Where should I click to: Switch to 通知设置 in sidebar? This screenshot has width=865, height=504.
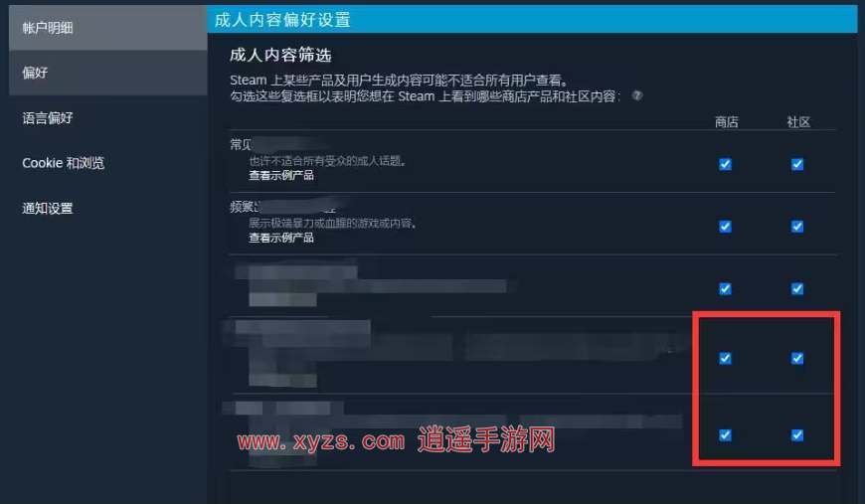(x=48, y=209)
